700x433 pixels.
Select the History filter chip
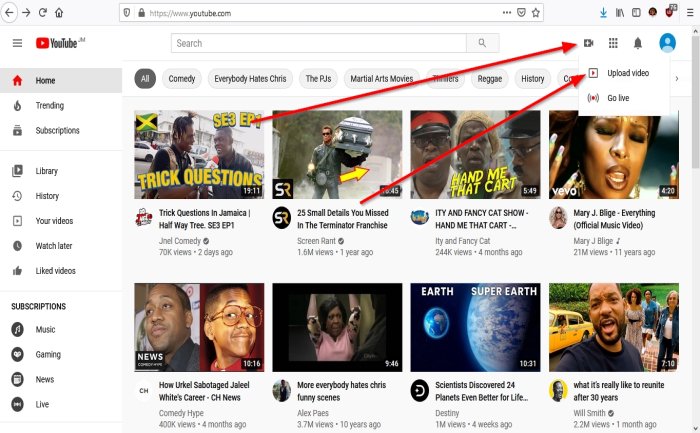click(x=533, y=79)
